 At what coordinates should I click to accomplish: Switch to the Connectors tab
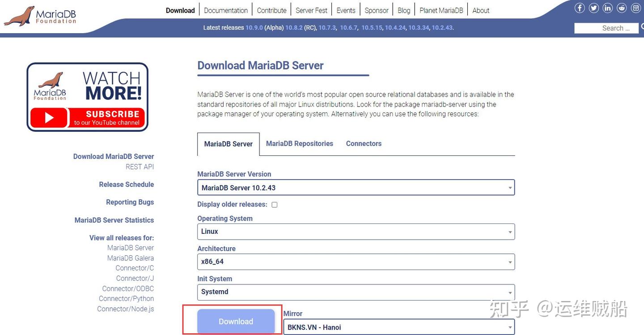(x=364, y=143)
